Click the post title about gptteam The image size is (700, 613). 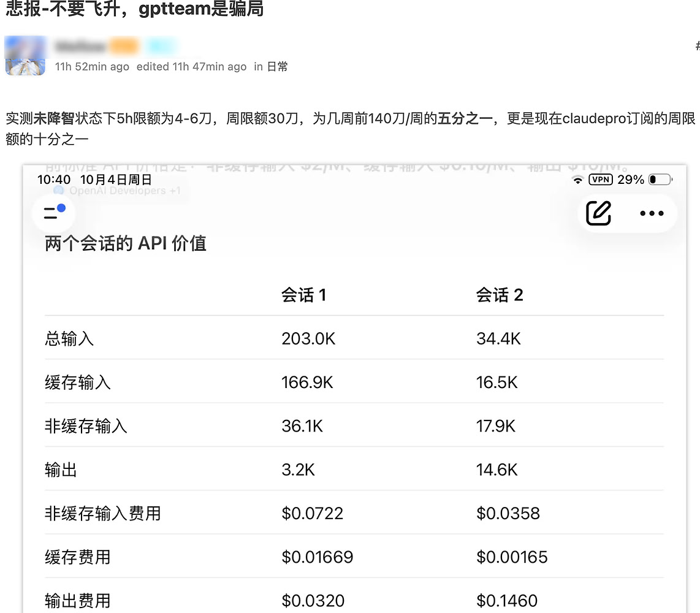(134, 8)
